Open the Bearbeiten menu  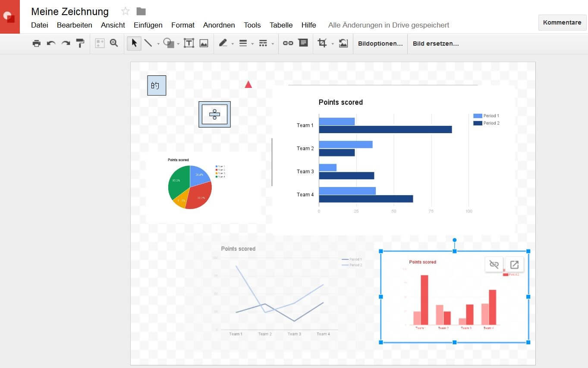pos(75,25)
